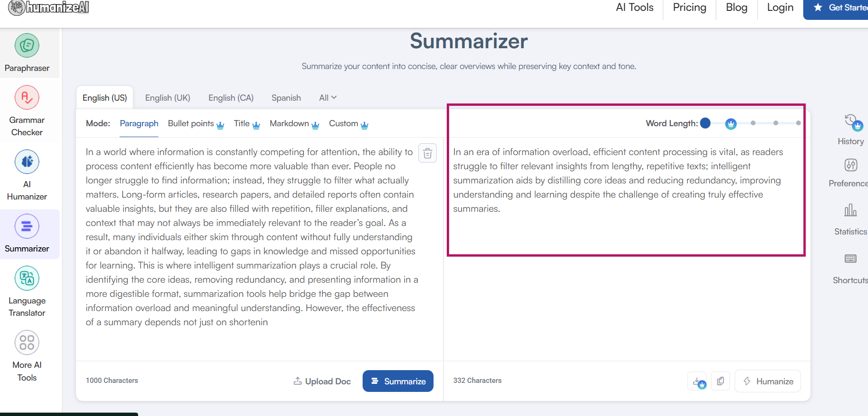Screen dimensions: 868x416
Task: Expand the All languages dropdown
Action: 328,98
